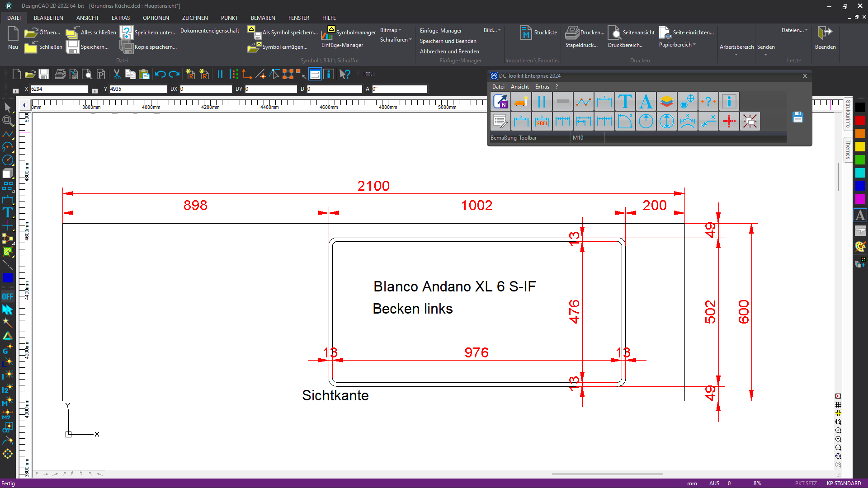Image resolution: width=868 pixels, height=488 pixels.
Task: Pick the red color swatch
Action: (860, 121)
